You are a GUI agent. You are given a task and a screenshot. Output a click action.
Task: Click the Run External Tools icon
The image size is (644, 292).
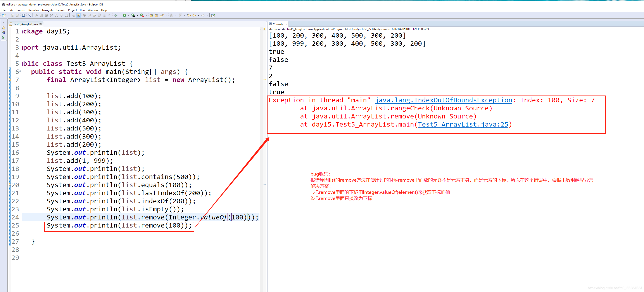(x=142, y=15)
